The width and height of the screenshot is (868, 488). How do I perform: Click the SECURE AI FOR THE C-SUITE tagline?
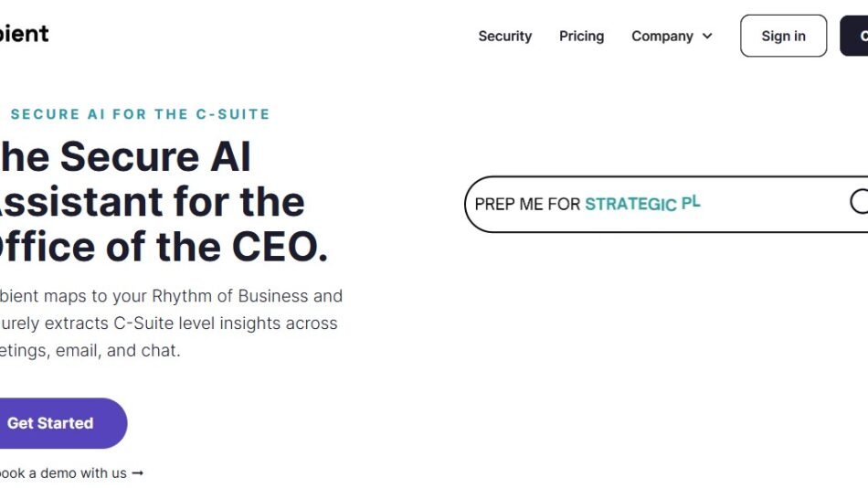click(140, 114)
